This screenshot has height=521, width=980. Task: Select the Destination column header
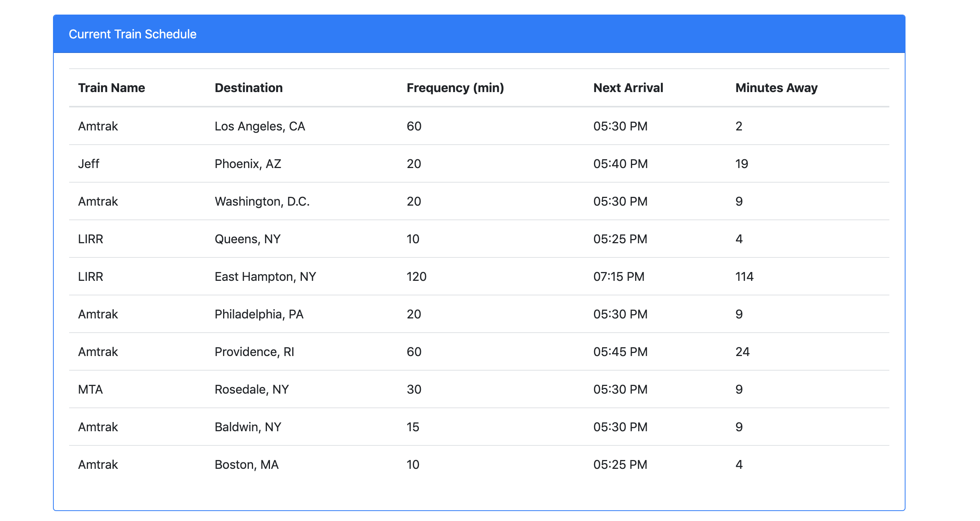click(x=248, y=87)
